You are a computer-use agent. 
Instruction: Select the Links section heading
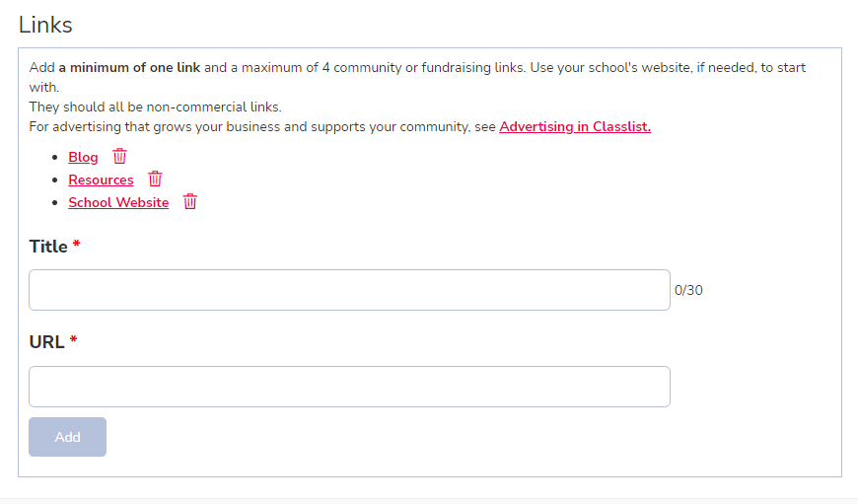[x=45, y=25]
